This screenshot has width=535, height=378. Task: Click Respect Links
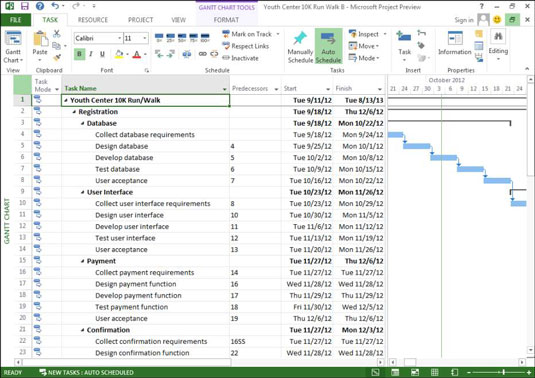[x=246, y=46]
